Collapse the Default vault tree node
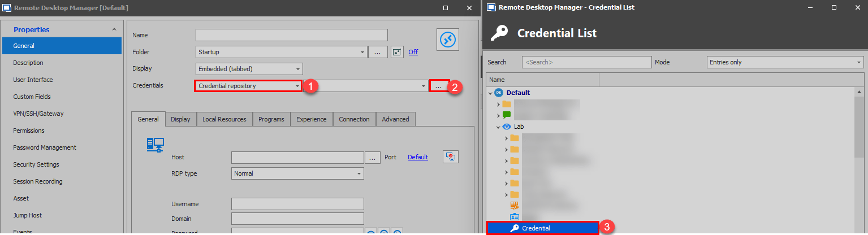The width and height of the screenshot is (868, 235). [490, 93]
